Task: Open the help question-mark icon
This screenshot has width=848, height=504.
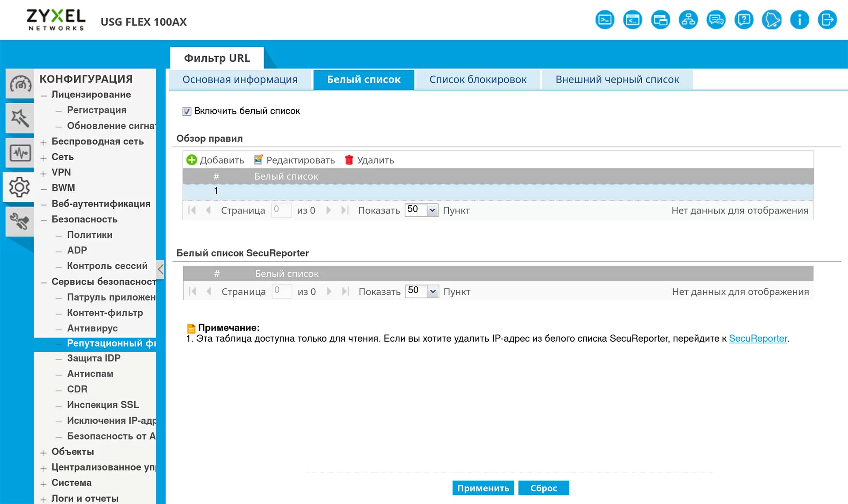Action: [x=744, y=20]
